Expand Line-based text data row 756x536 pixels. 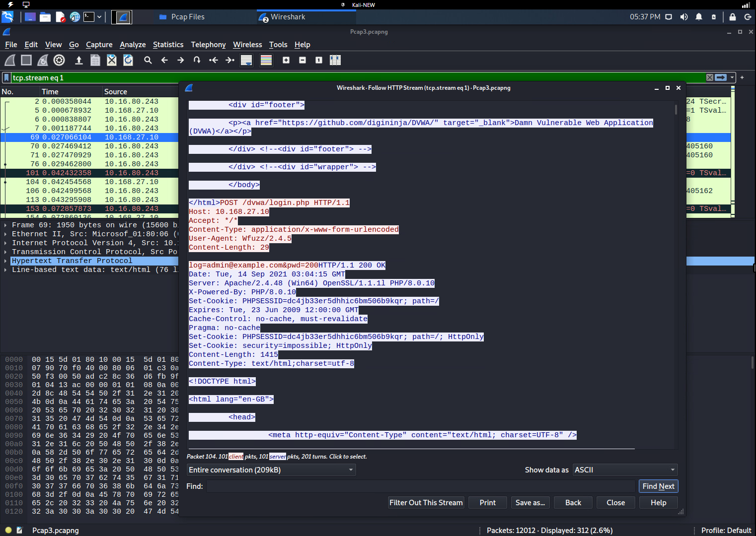[5, 269]
